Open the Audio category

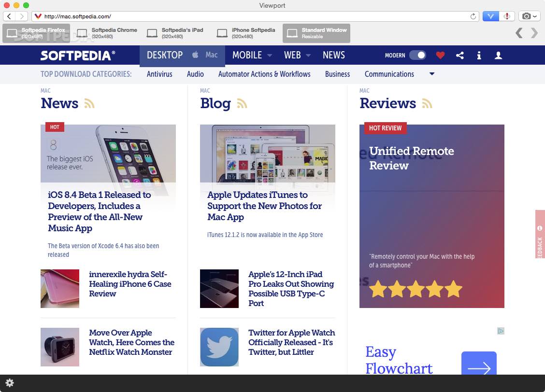pos(195,74)
